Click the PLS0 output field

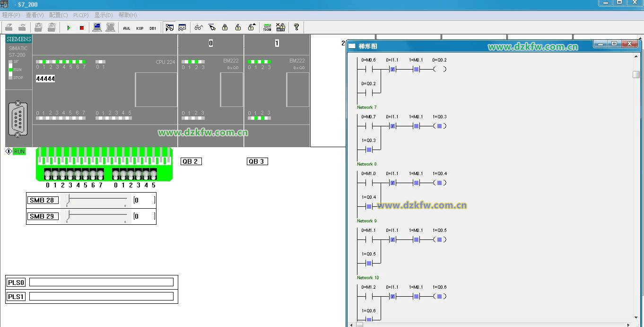(x=101, y=283)
